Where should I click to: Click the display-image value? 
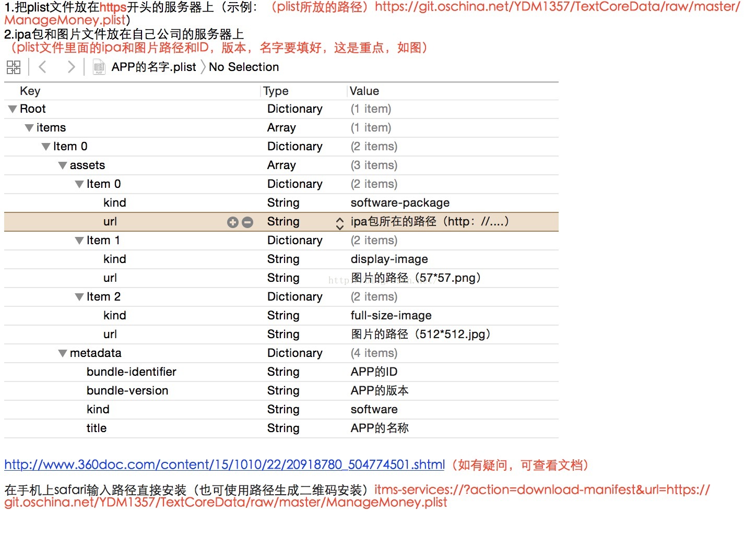click(389, 259)
